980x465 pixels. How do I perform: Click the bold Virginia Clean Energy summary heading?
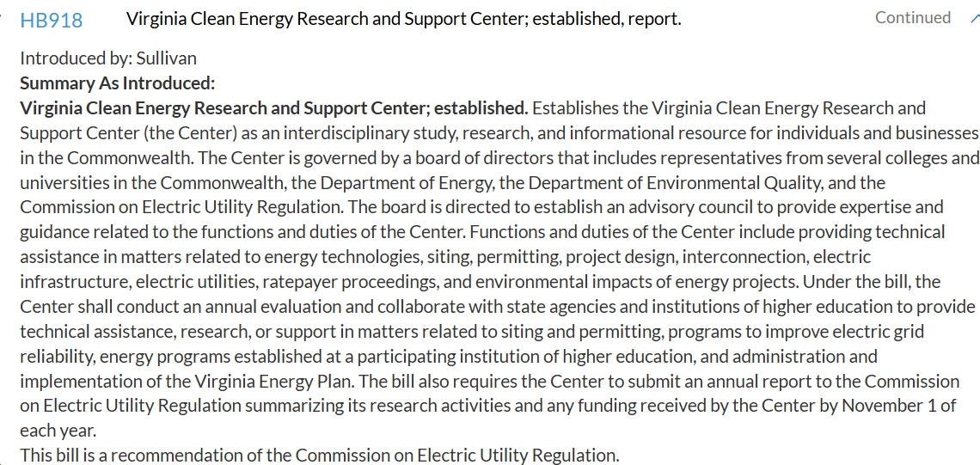tap(273, 108)
